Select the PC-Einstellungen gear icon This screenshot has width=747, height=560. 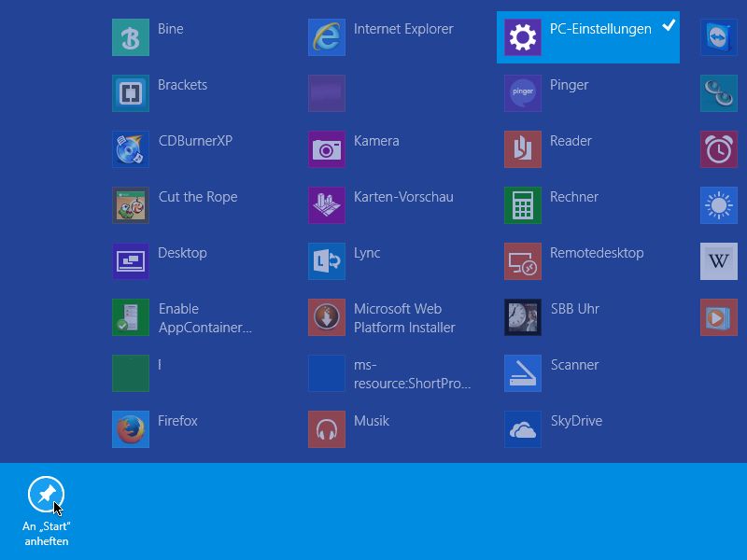[x=523, y=37]
